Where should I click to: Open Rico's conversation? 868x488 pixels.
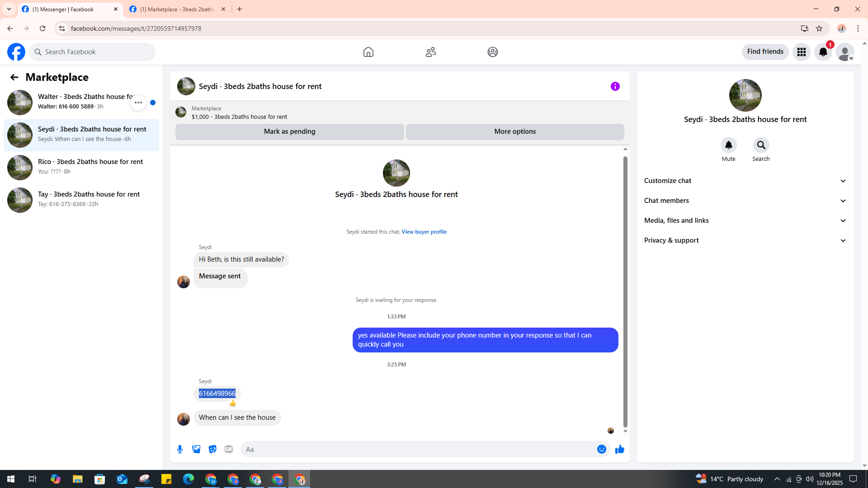point(81,168)
